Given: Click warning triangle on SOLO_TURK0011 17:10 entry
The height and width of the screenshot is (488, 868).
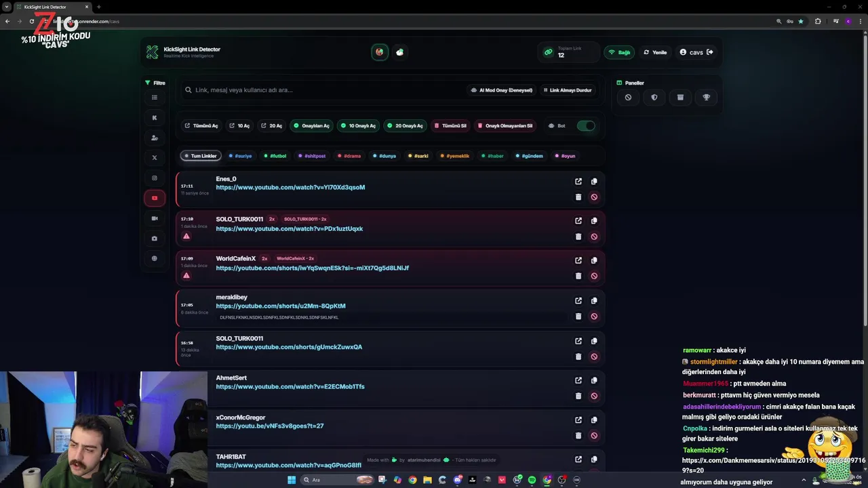Looking at the screenshot, I should 186,237.
